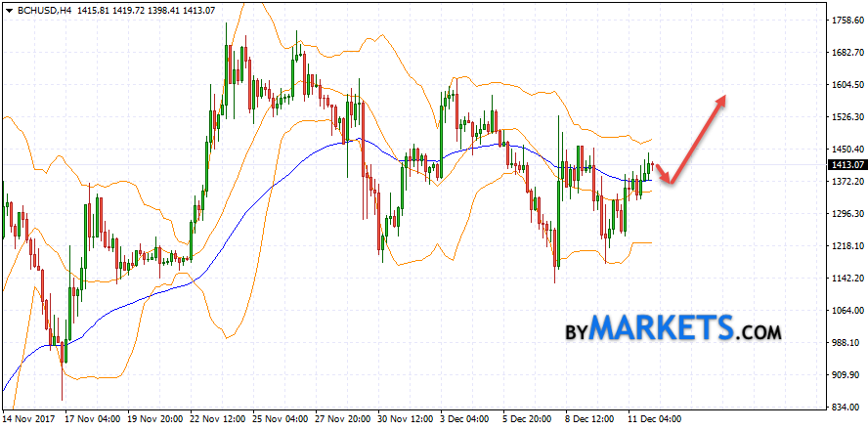This screenshot has height=430, width=868.
Task: Select the 1218.10 level on price scale
Action: (x=846, y=246)
